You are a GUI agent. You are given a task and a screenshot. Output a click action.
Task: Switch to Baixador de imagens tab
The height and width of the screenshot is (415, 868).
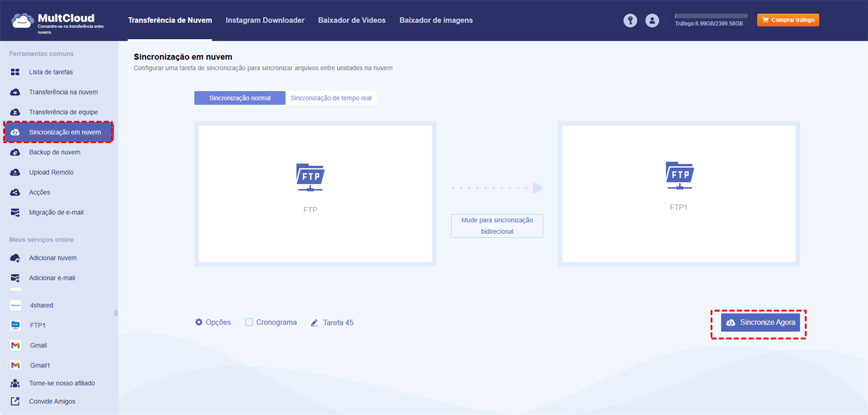[x=436, y=20]
